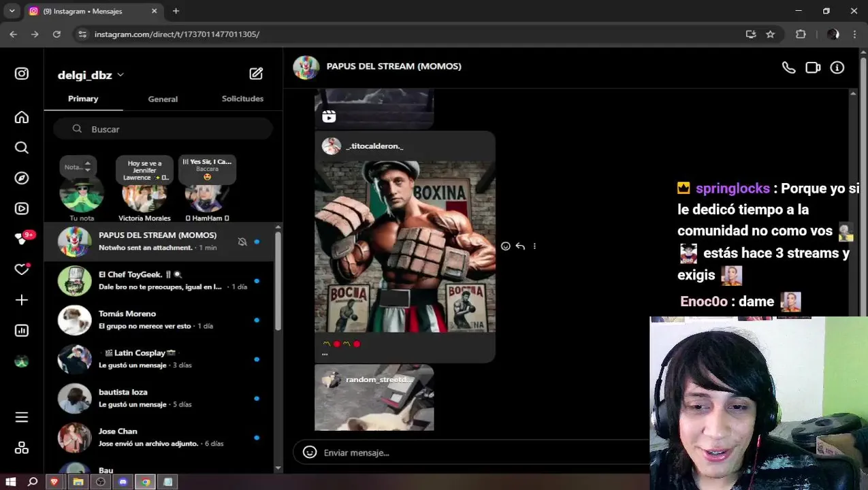
Task: Open conversation information panel
Action: point(837,67)
